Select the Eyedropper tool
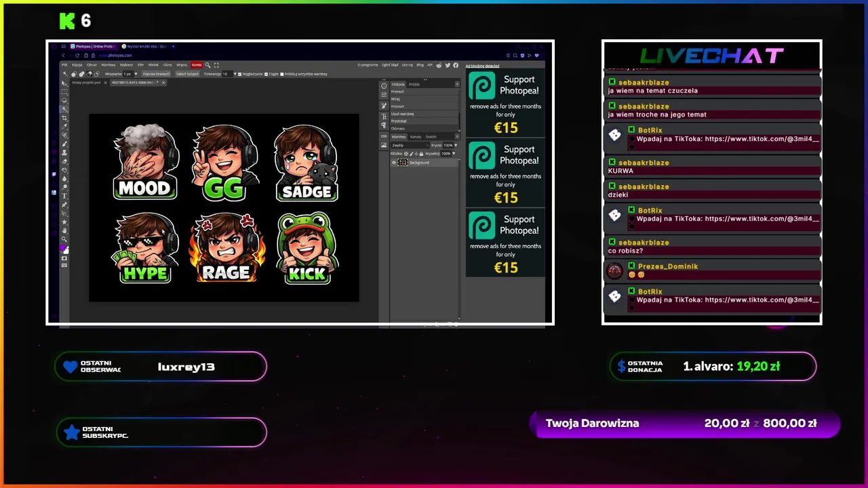This screenshot has height=488, width=868. (64, 127)
